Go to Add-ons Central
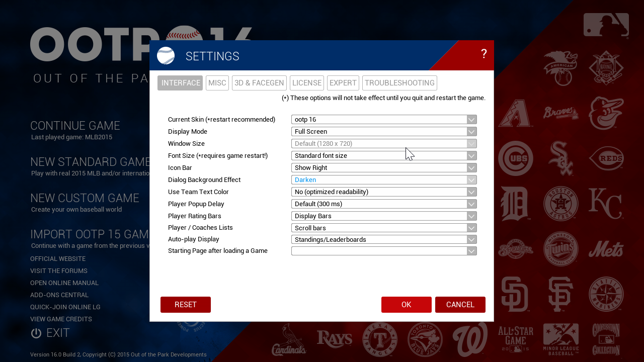The image size is (644, 362). click(59, 295)
